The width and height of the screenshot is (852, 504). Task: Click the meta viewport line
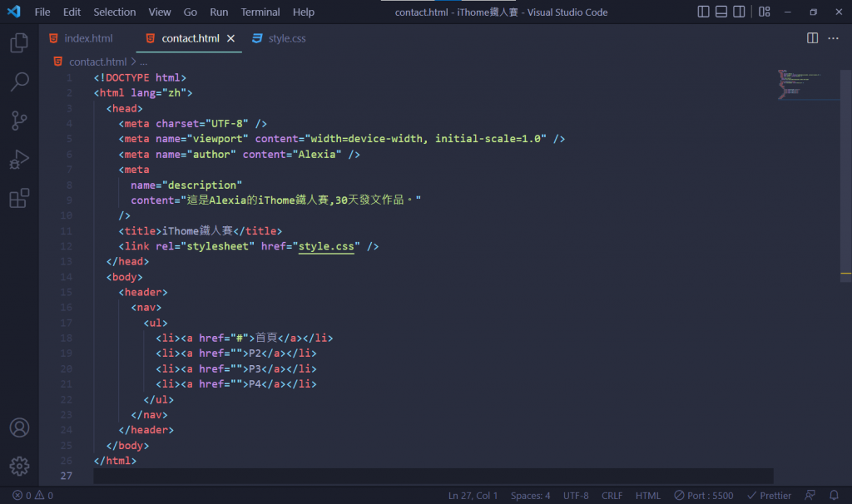coord(342,139)
